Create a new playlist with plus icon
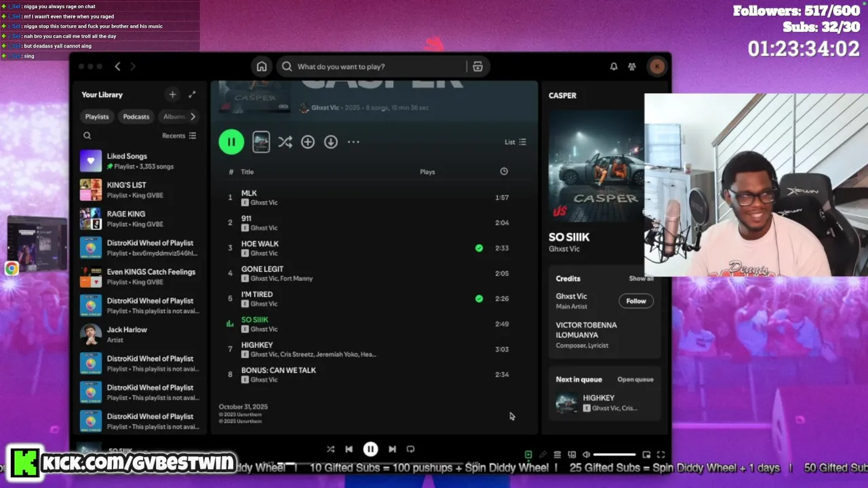The width and height of the screenshot is (868, 488). pyautogui.click(x=172, y=95)
